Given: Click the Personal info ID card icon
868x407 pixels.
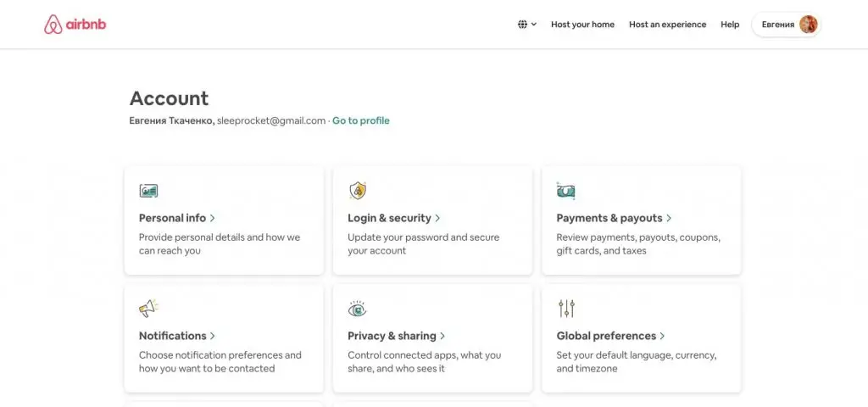Looking at the screenshot, I should (148, 191).
